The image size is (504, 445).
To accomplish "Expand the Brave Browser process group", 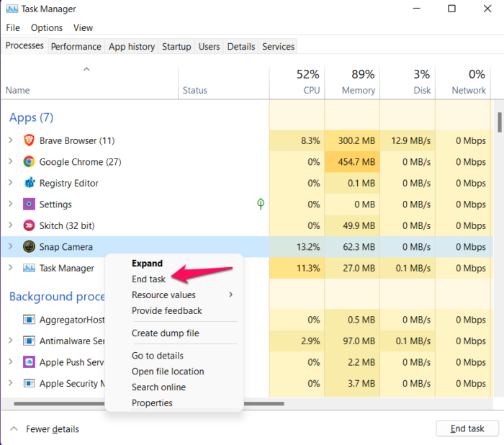I will coord(10,140).
